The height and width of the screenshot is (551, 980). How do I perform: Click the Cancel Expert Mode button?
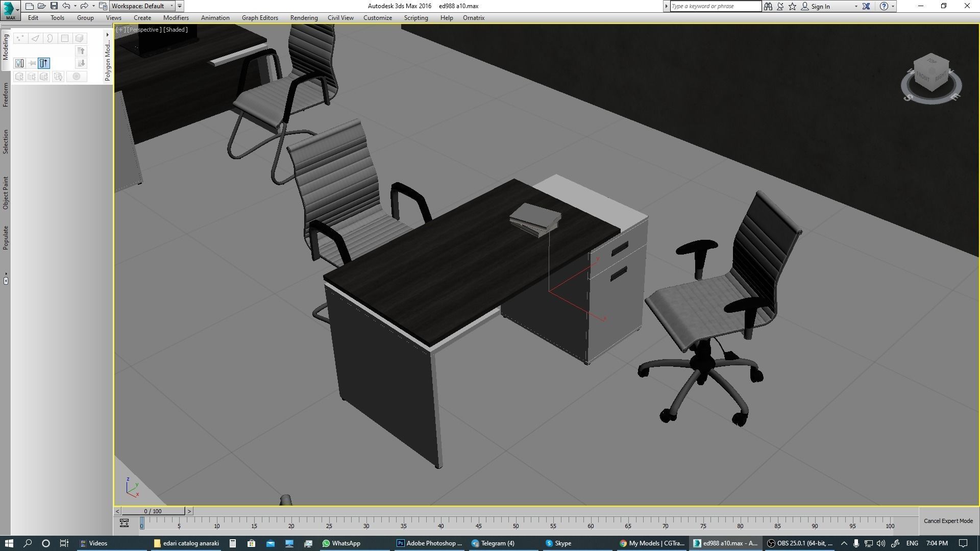[x=948, y=521]
